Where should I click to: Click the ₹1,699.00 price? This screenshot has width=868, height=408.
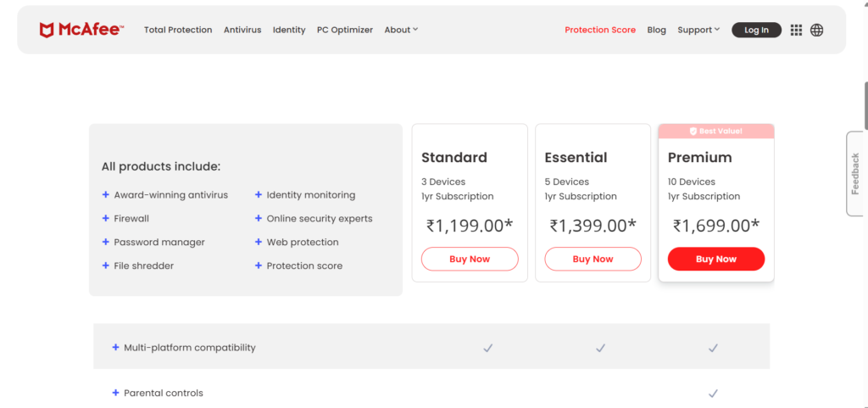pyautogui.click(x=716, y=226)
